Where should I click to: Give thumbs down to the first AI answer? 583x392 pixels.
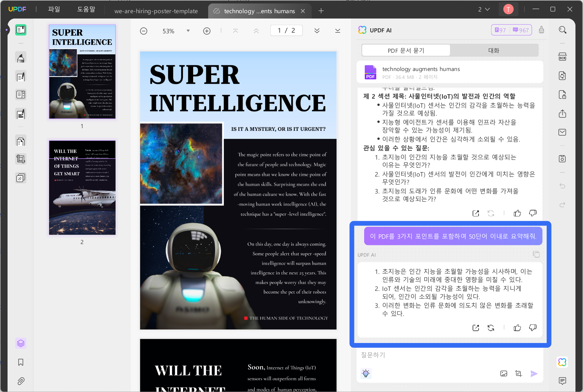[532, 213]
